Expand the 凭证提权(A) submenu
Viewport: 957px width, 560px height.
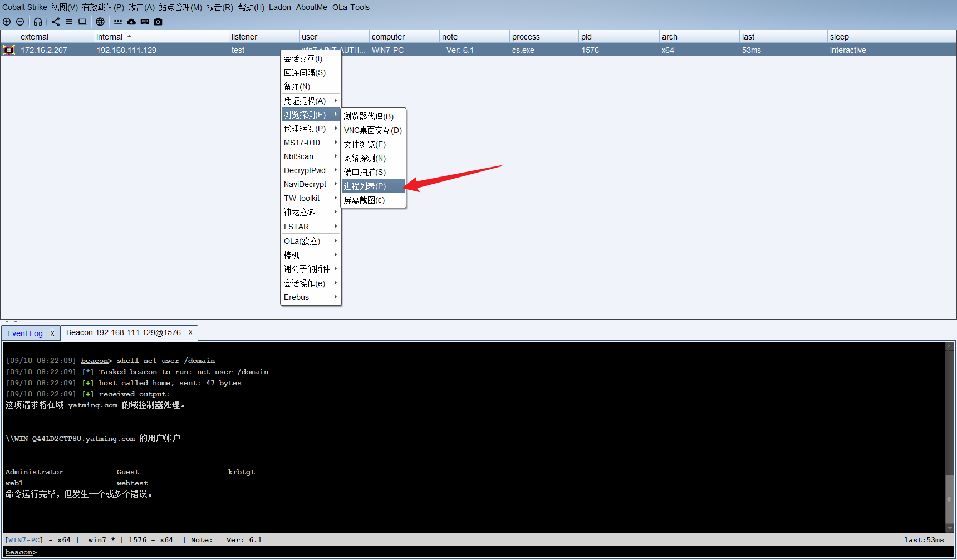[x=311, y=101]
